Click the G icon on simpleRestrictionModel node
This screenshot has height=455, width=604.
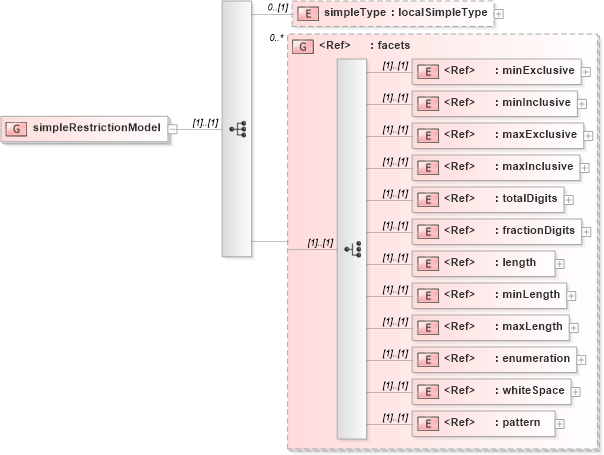17,128
